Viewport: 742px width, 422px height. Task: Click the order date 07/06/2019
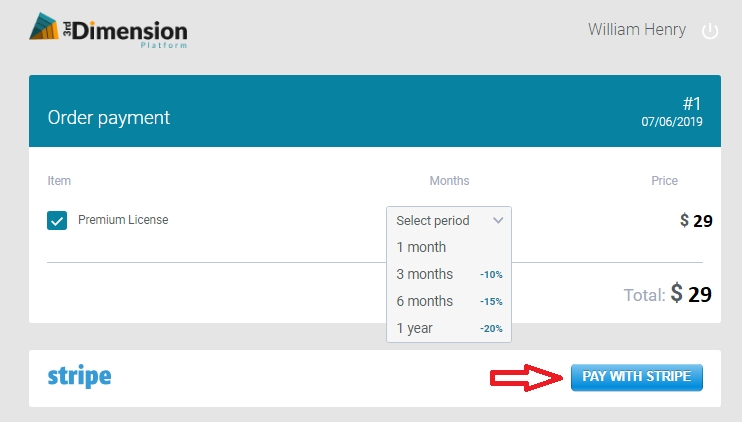pyautogui.click(x=672, y=122)
